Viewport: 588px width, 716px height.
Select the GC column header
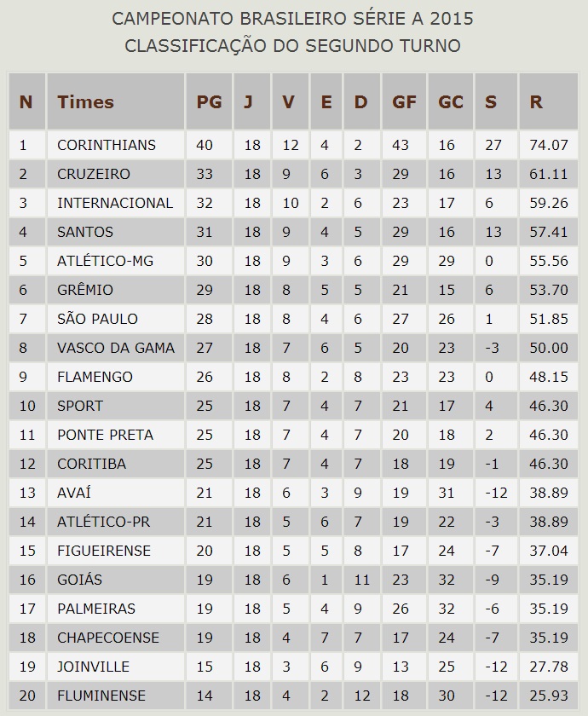tap(450, 102)
